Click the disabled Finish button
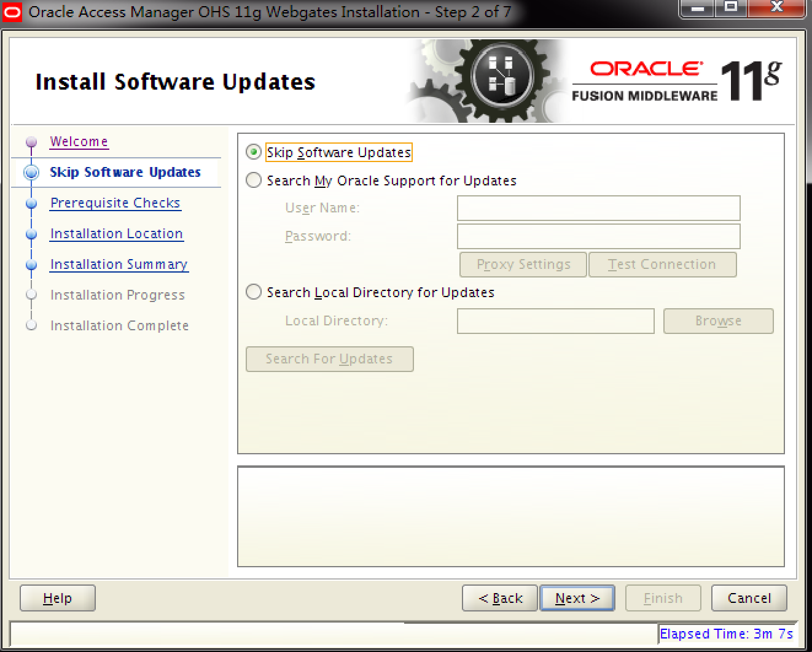Image resolution: width=812 pixels, height=652 pixels. click(x=663, y=598)
